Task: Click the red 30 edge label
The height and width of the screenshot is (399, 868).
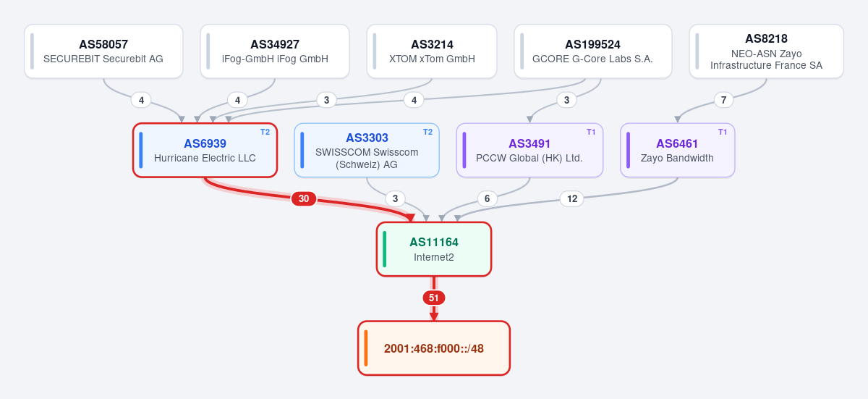Action: [304, 198]
